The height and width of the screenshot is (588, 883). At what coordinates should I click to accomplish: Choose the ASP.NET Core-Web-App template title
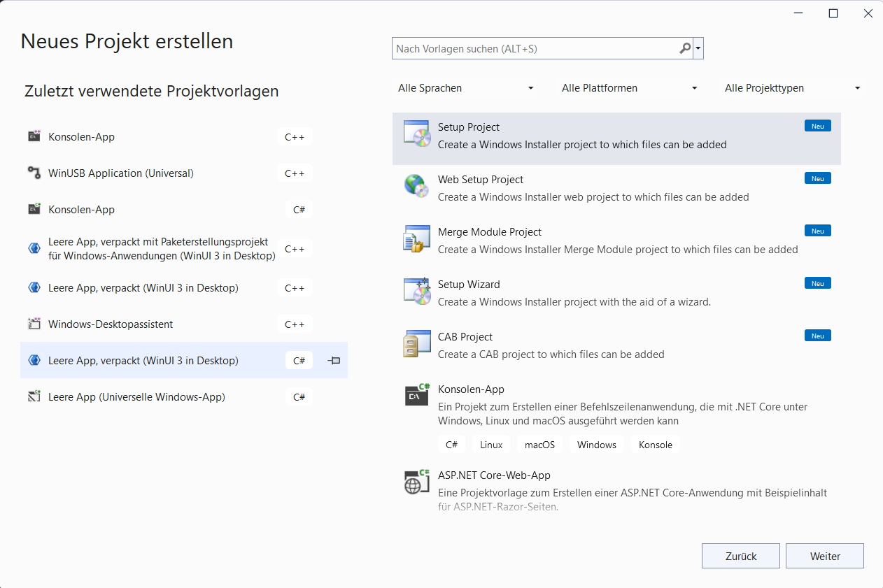pyautogui.click(x=494, y=475)
